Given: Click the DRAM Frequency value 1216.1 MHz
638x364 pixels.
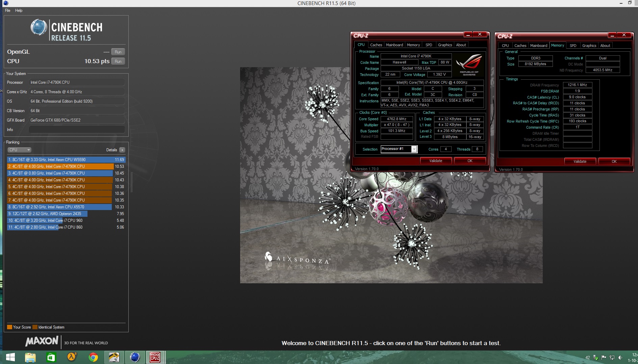Looking at the screenshot, I should click(577, 85).
